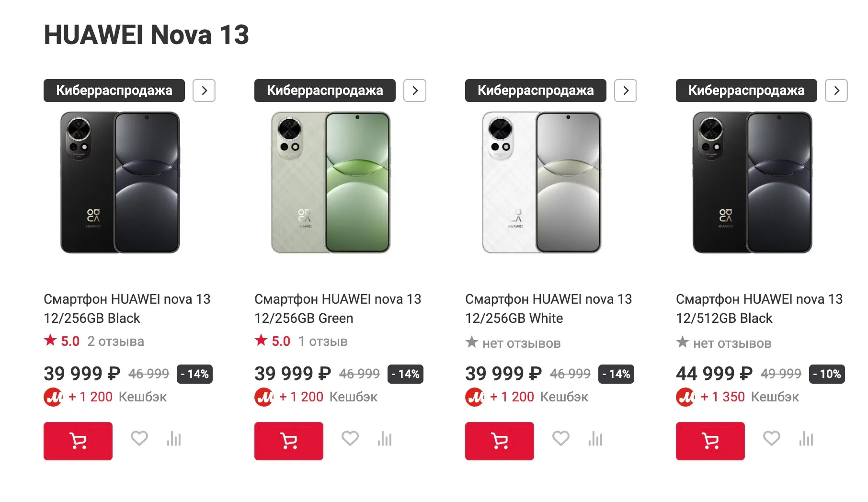Compare the nova 13 12/256GB Green phone
The height and width of the screenshot is (502, 868).
click(385, 439)
